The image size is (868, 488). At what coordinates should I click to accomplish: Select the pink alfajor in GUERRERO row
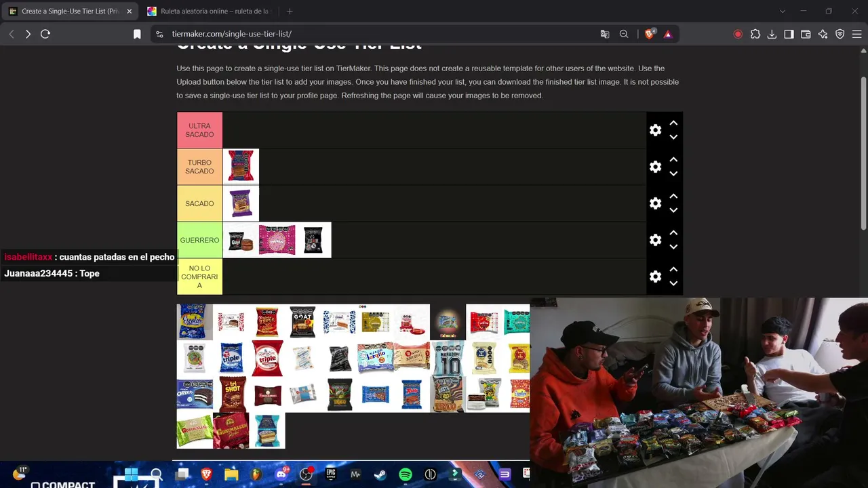(277, 240)
